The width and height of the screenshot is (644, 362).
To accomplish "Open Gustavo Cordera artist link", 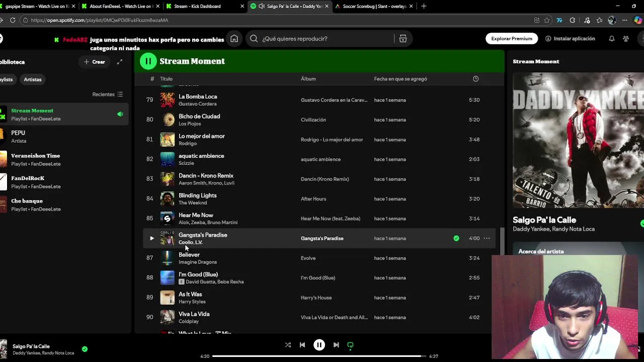I will pyautogui.click(x=198, y=104).
